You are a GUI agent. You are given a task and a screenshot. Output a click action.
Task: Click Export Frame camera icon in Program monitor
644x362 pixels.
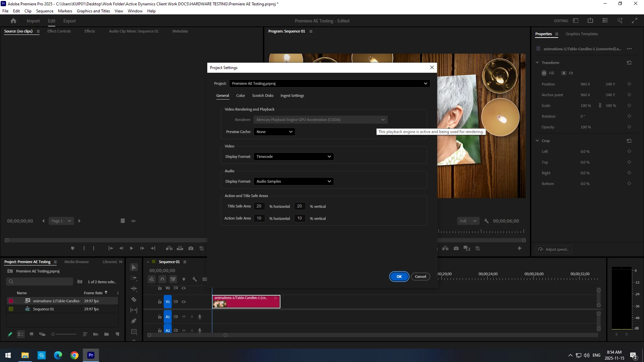click(x=456, y=248)
